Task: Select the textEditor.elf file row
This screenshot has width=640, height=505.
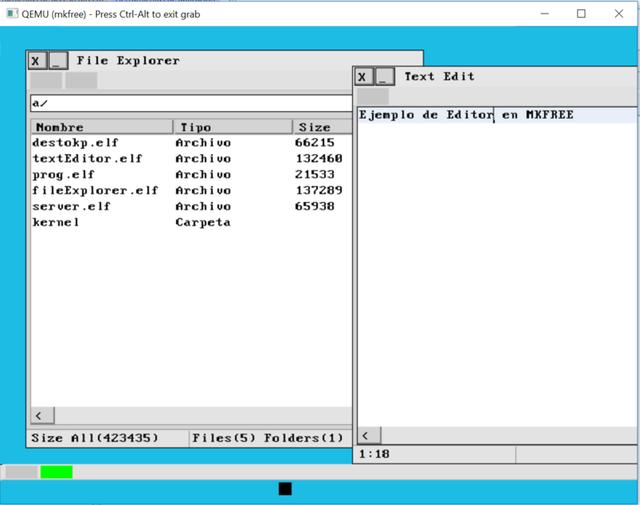Action: 191,158
